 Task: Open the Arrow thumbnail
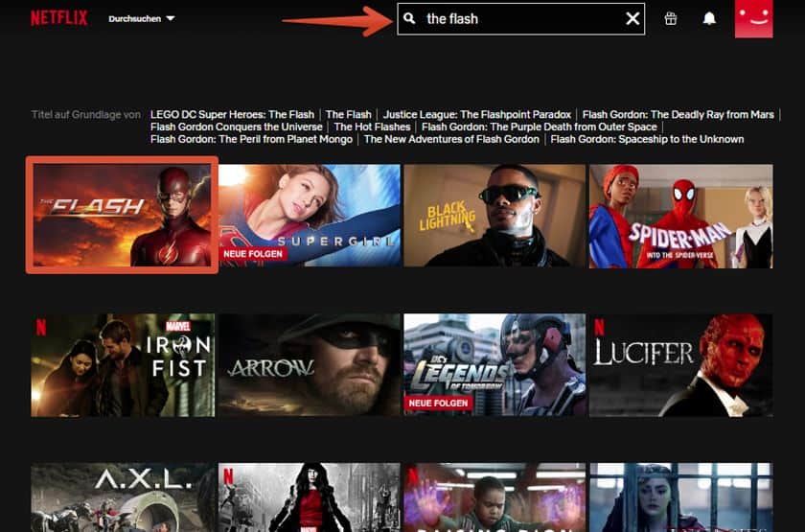pyautogui.click(x=310, y=365)
